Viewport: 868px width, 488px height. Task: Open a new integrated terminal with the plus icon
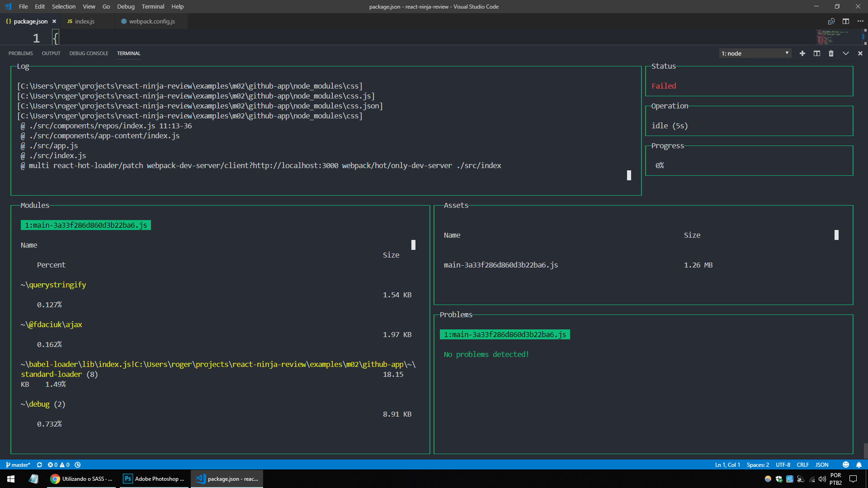[802, 53]
